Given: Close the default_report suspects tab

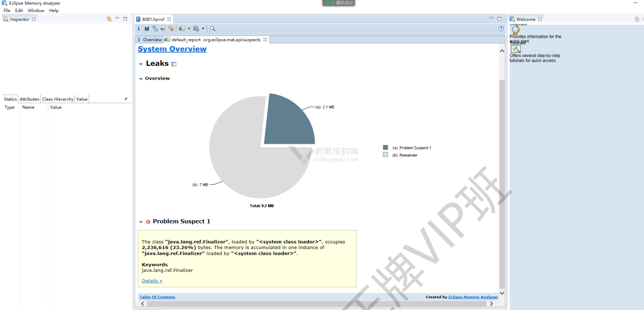Looking at the screenshot, I should tap(265, 39).
